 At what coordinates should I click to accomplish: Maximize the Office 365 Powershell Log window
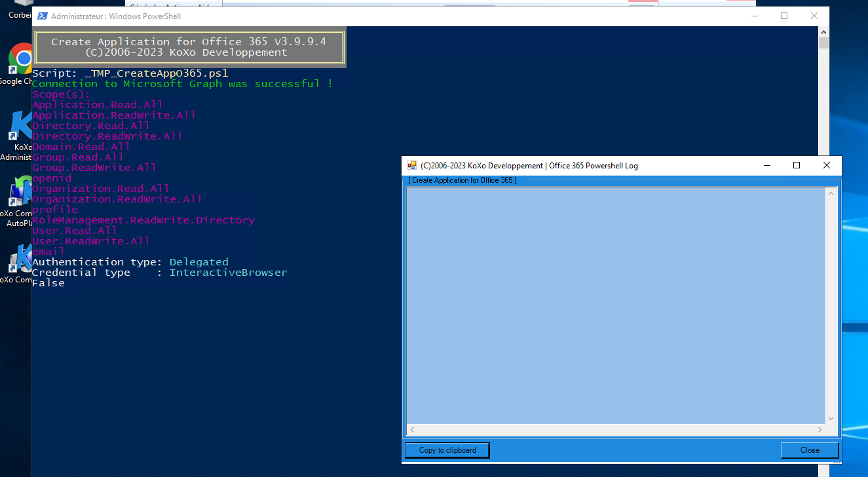(x=797, y=166)
